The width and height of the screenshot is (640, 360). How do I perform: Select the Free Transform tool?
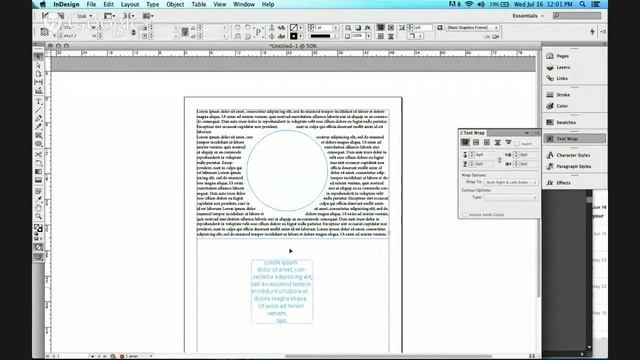click(x=38, y=163)
